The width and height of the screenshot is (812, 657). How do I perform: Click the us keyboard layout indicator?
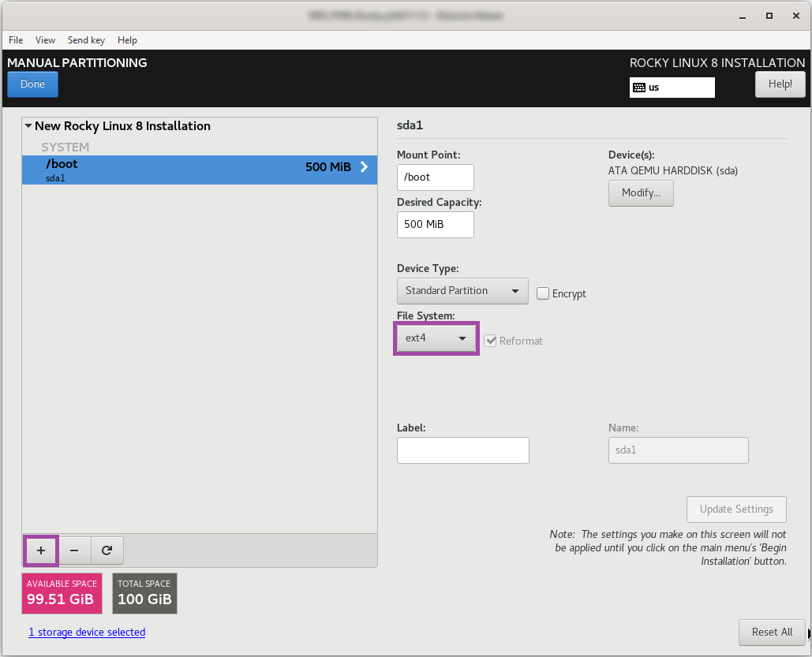(672, 88)
